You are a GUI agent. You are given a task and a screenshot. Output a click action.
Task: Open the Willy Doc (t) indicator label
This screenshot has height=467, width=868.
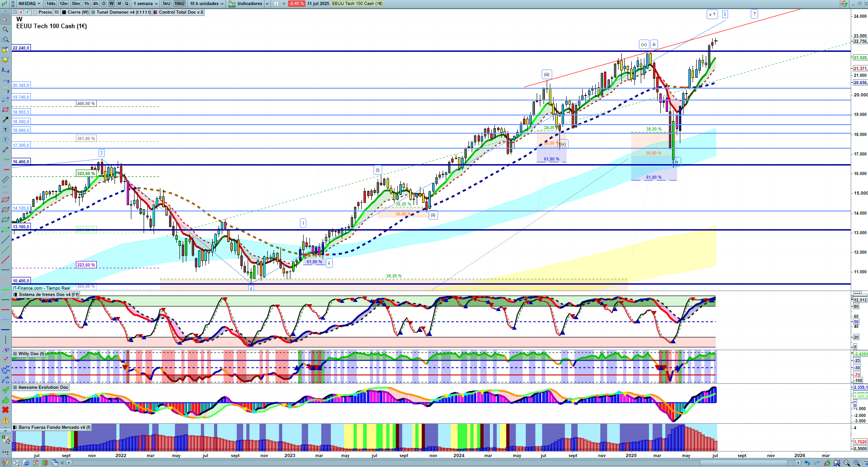29,354
